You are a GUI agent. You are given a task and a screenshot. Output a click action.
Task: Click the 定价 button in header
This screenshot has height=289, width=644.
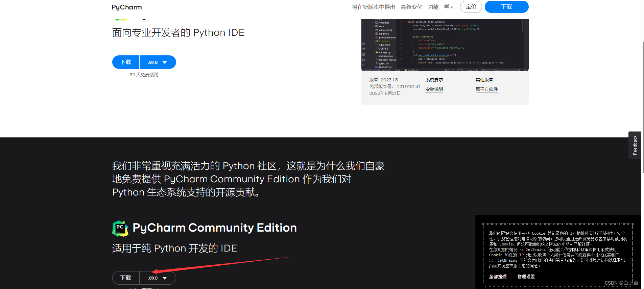coord(471,7)
